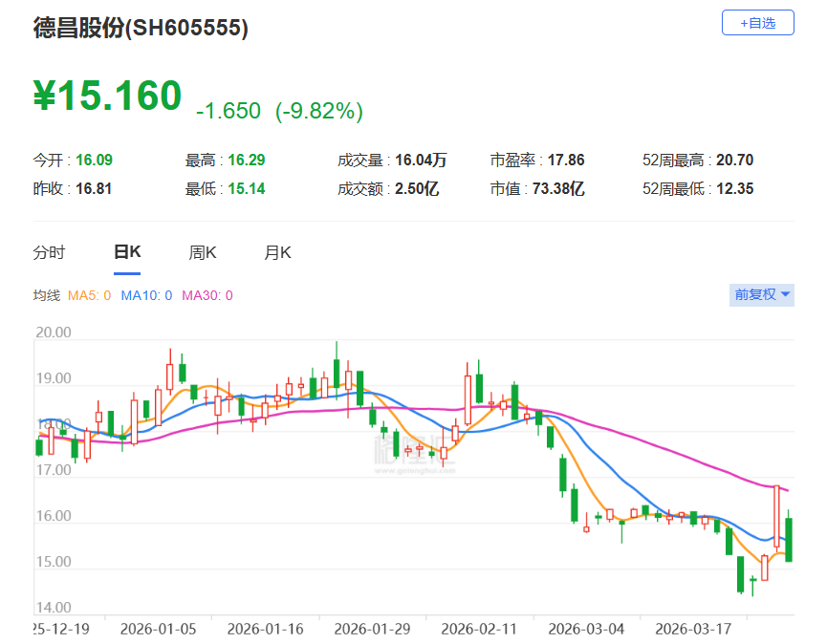Click the latest green candlestick on chart
This screenshot has width=827, height=644.
[789, 540]
